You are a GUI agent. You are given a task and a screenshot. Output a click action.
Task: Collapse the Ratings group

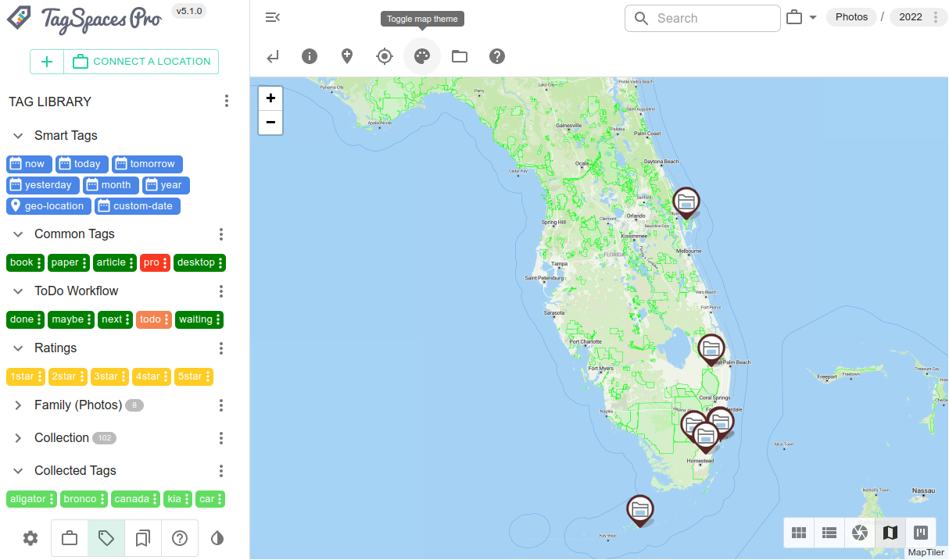(x=18, y=348)
